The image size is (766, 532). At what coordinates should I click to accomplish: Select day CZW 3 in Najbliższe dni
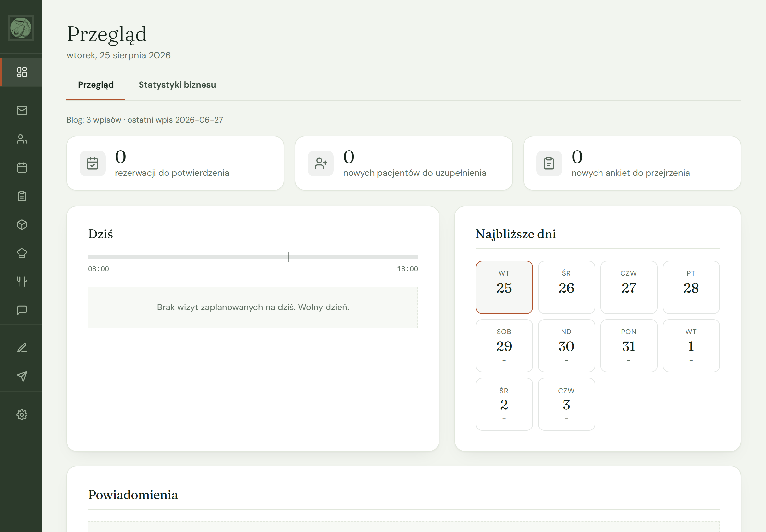click(567, 404)
